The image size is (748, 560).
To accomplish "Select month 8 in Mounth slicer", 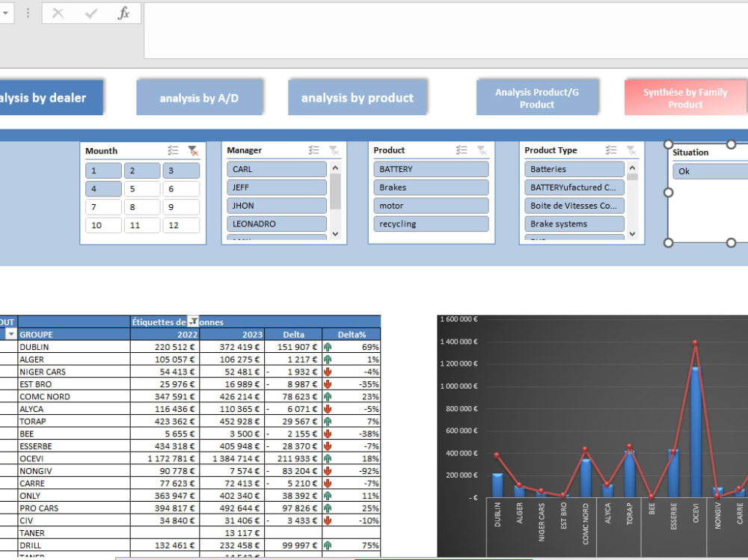I will pos(142,206).
